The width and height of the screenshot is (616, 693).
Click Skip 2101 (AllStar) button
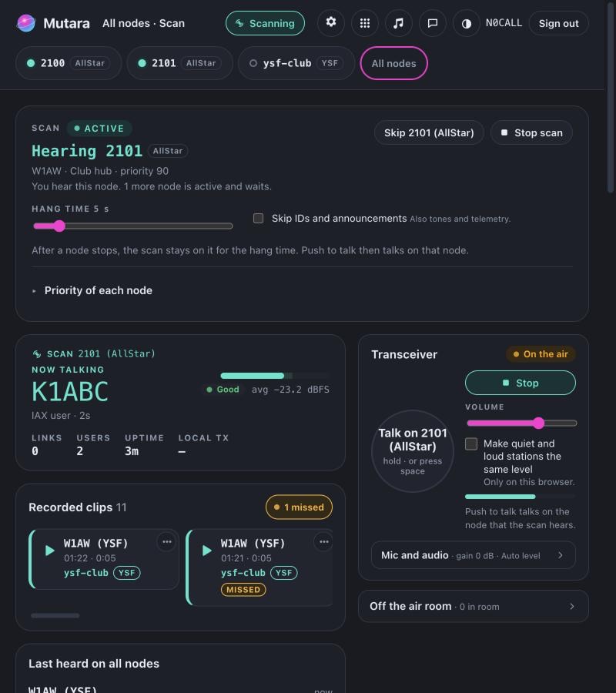(429, 132)
